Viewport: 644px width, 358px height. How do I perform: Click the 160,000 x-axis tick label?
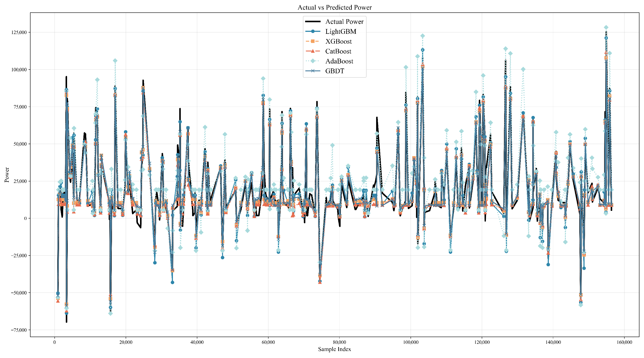[624, 342]
